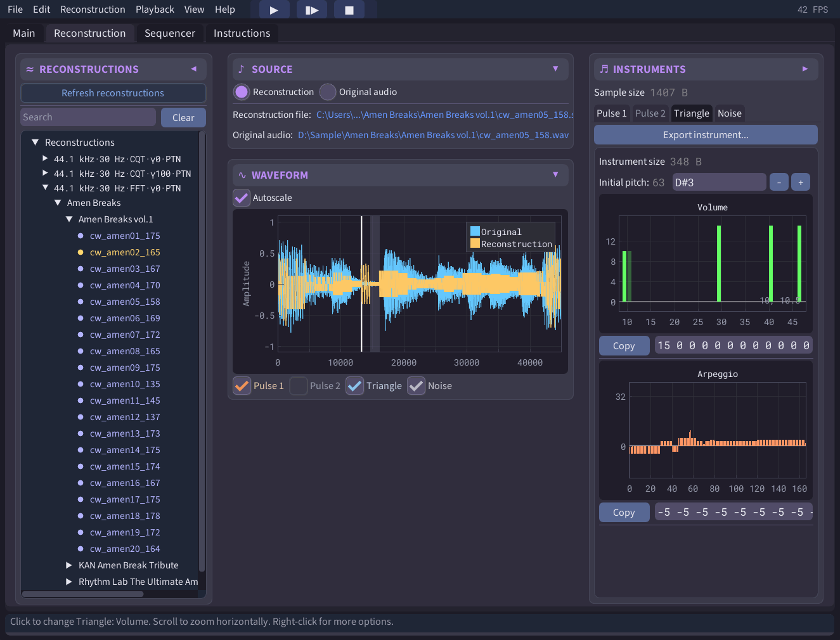840x640 pixels.
Task: Click Refresh reconstructions button
Action: (x=113, y=93)
